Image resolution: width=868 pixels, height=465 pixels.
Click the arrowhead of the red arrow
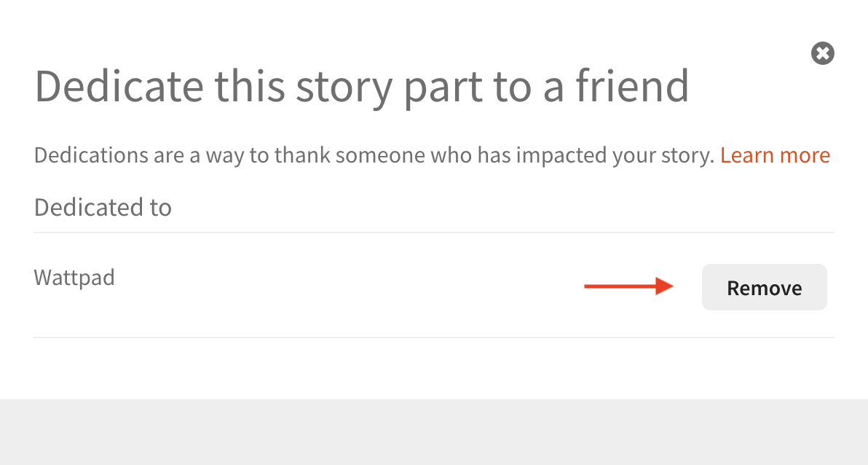(664, 286)
